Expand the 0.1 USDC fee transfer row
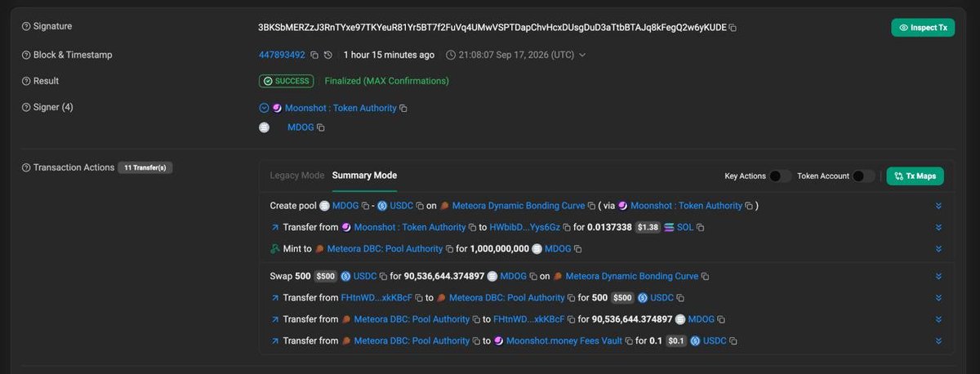Image resolution: width=980 pixels, height=374 pixels. click(x=938, y=341)
